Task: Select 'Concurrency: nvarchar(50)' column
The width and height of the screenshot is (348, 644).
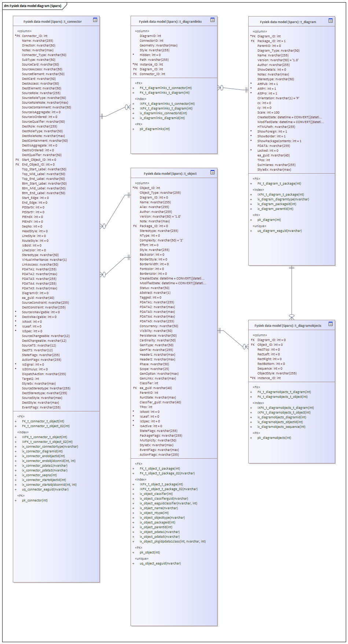Action: pyautogui.click(x=159, y=326)
